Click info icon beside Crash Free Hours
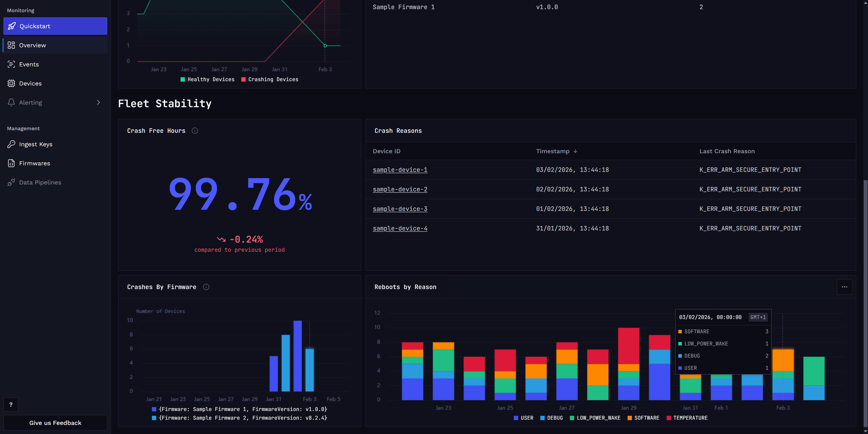 pyautogui.click(x=195, y=131)
